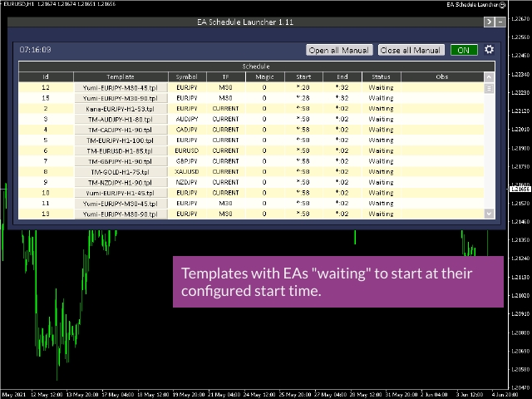The width and height of the screenshot is (532, 399).
Task: Minimize the EA Schedule Launcher panel
Action: (x=500, y=22)
